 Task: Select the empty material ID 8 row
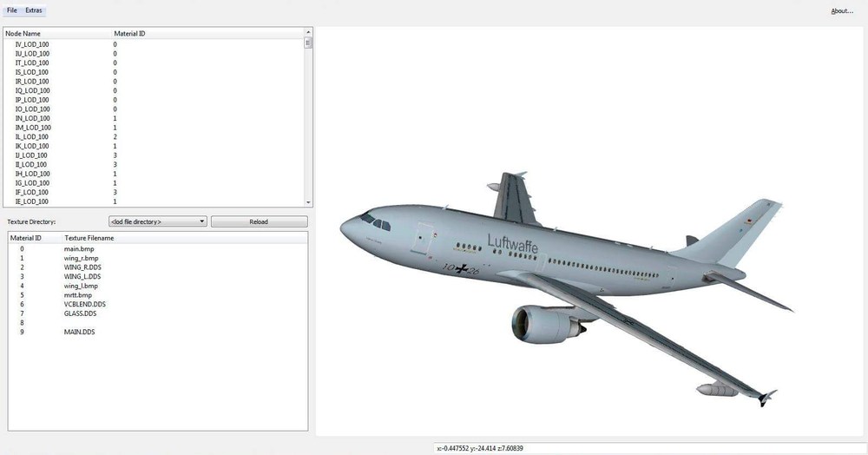pyautogui.click(x=158, y=323)
